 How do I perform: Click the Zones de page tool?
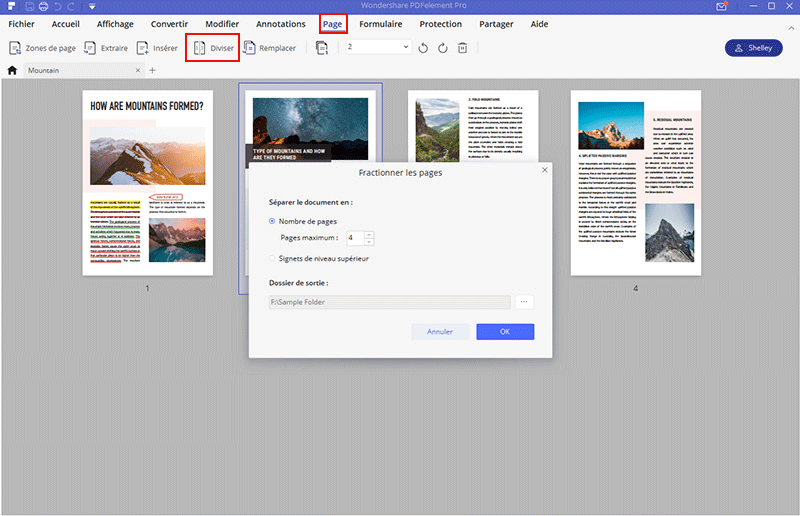[42, 48]
